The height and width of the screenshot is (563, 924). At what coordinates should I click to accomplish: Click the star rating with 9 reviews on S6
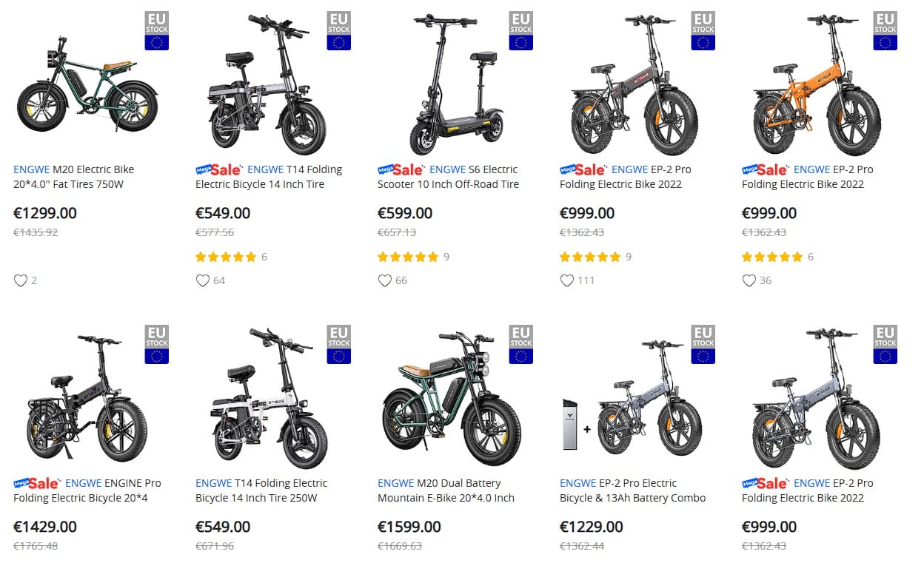click(408, 257)
